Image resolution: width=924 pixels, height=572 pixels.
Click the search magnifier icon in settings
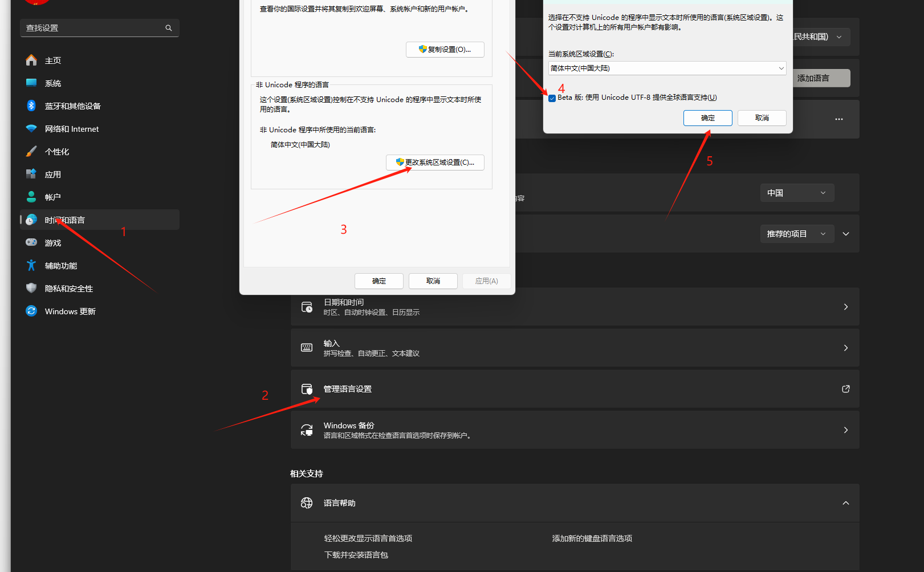tap(169, 28)
